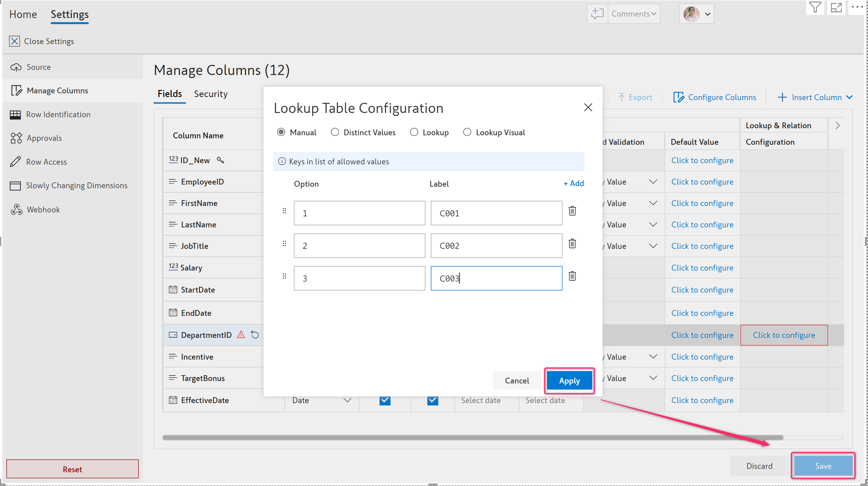The width and height of the screenshot is (868, 486).
Task: Go to the Home tab
Action: (23, 14)
